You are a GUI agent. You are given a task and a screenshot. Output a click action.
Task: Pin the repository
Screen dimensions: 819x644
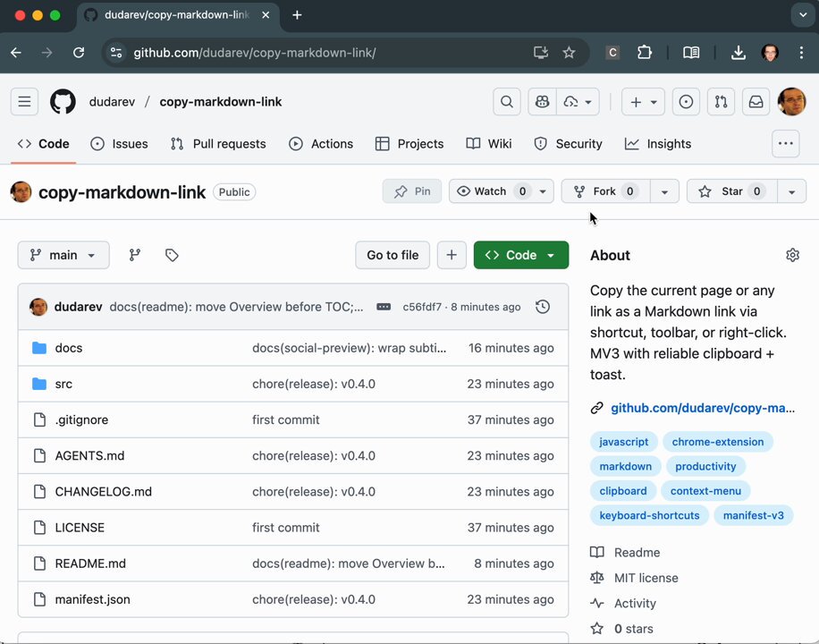click(x=412, y=191)
